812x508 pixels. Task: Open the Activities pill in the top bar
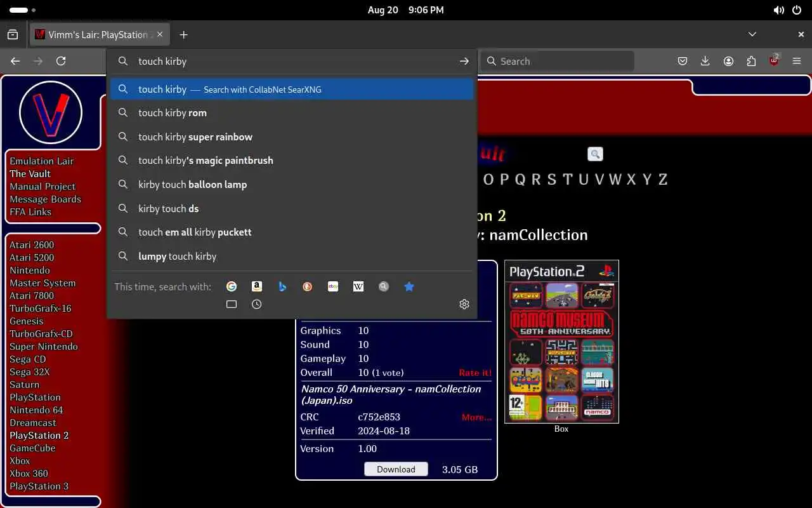(23, 10)
